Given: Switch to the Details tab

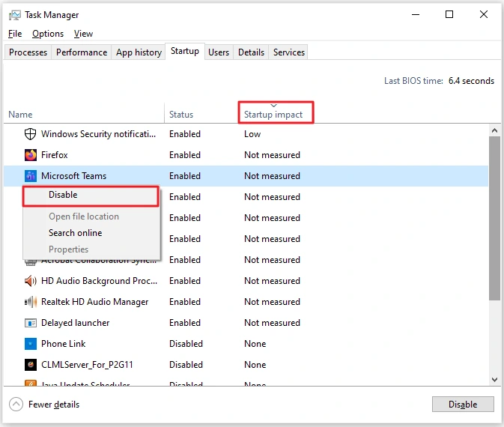Looking at the screenshot, I should tap(251, 52).
